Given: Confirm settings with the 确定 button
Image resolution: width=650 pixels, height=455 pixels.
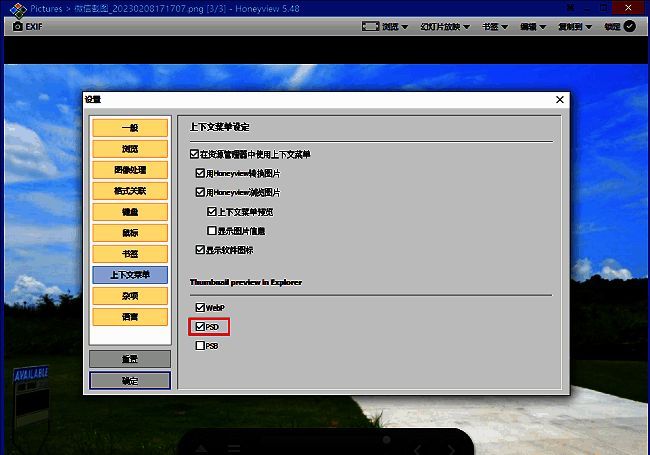Looking at the screenshot, I should [x=130, y=380].
